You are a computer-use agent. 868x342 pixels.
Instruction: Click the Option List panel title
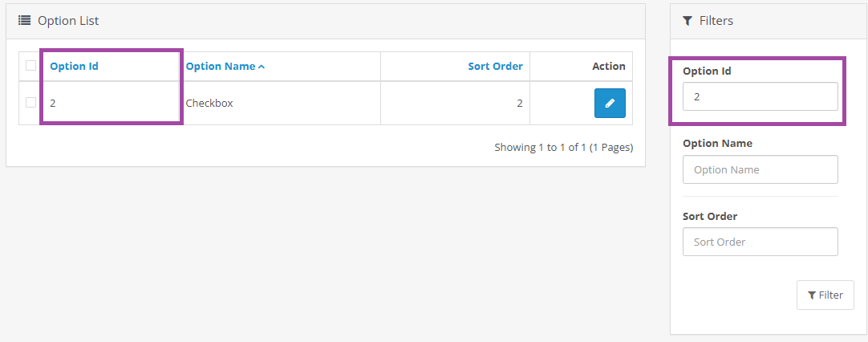68,21
